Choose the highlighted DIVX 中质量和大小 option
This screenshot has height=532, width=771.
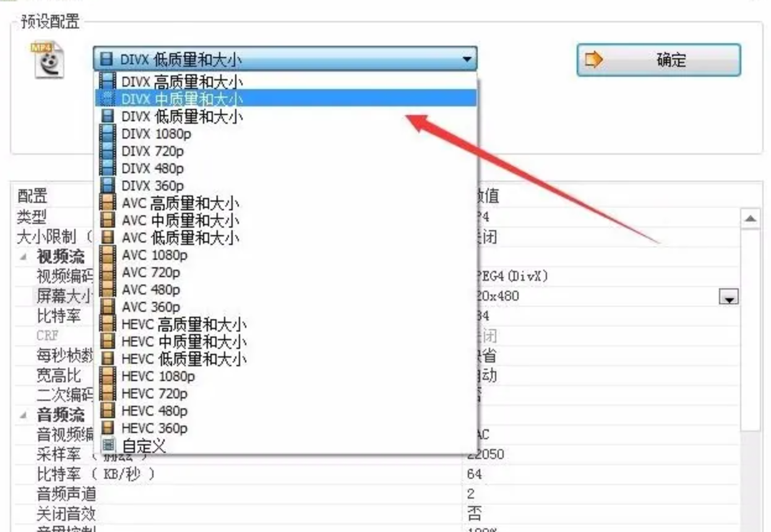(x=286, y=98)
